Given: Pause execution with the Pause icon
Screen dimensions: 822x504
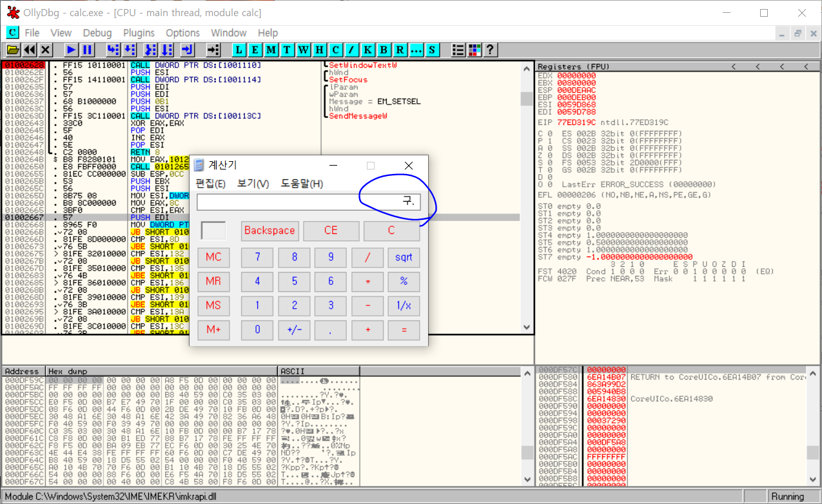Looking at the screenshot, I should 87,50.
